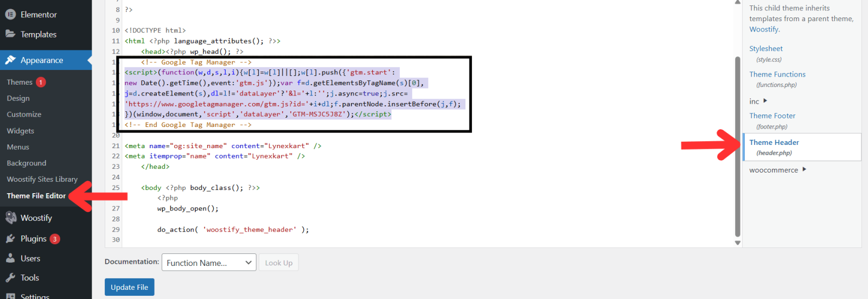Click the itemprop name meta line

coord(215,156)
